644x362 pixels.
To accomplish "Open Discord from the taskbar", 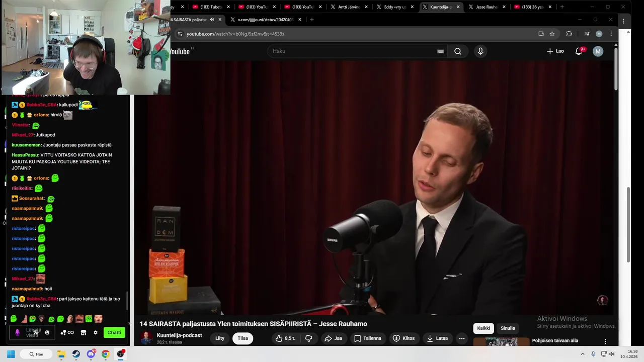I will (x=91, y=354).
